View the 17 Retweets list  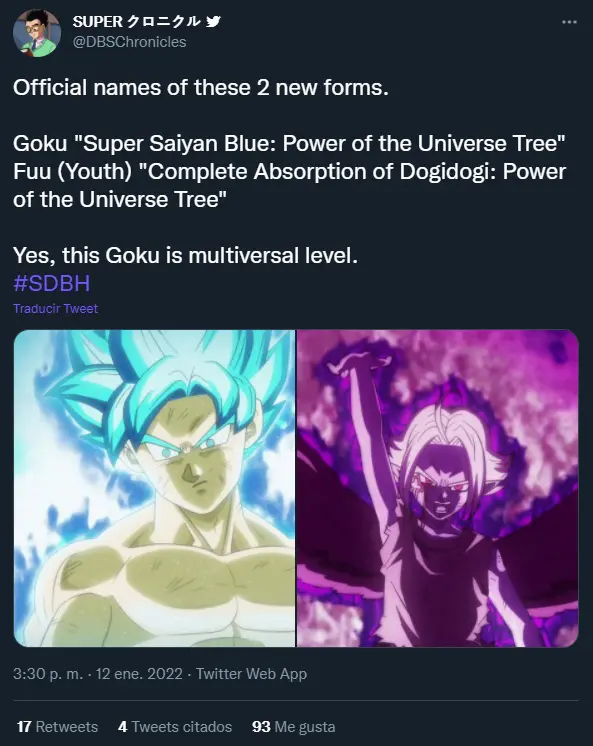[x=57, y=726]
